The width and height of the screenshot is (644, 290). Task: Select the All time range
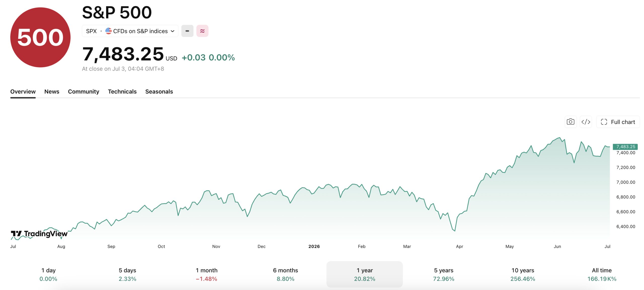(602, 274)
